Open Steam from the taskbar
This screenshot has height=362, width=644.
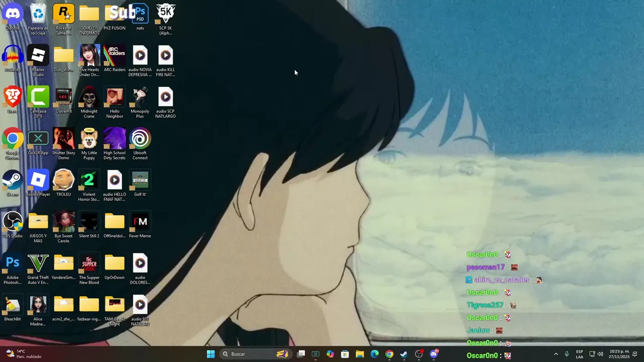click(x=404, y=354)
